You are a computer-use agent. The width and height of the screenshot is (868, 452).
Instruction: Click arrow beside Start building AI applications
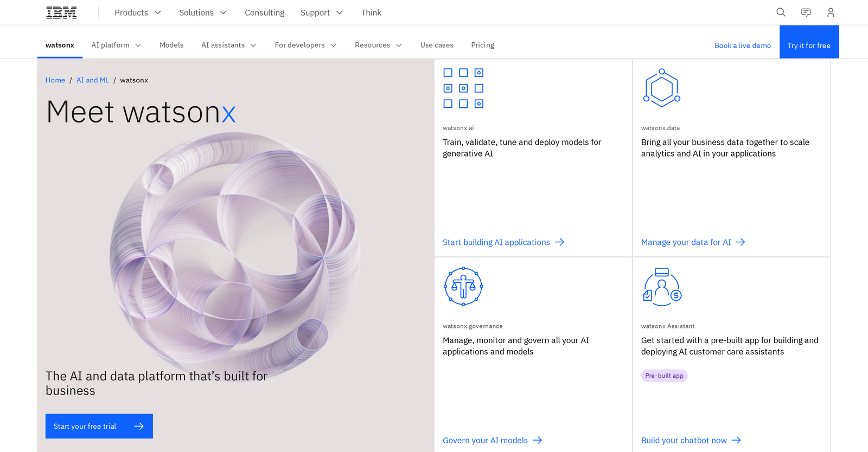559,242
